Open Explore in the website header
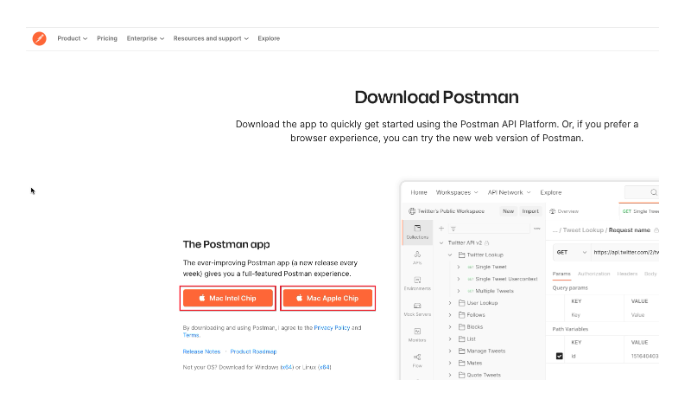The height and width of the screenshot is (407, 688). pyautogui.click(x=269, y=39)
